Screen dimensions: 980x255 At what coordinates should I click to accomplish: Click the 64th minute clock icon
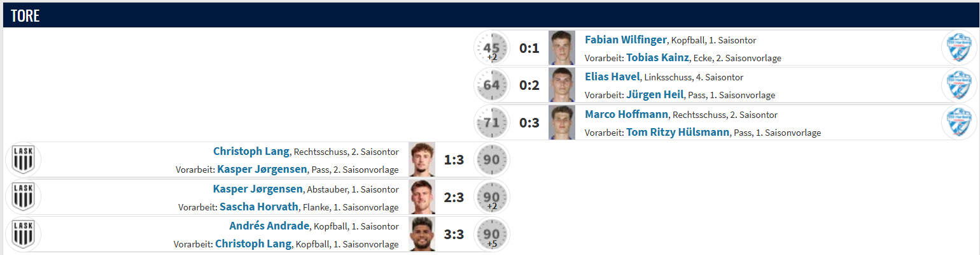492,85
